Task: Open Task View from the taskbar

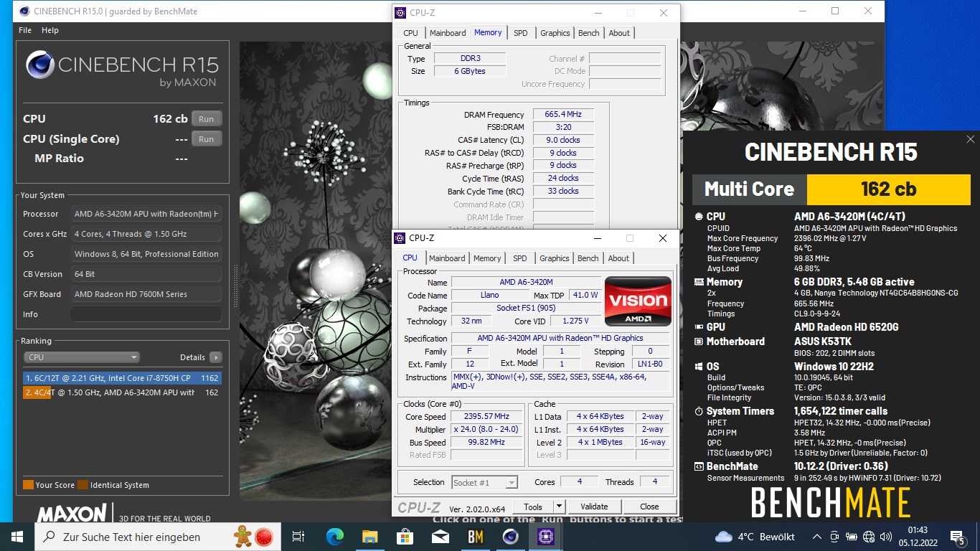Action: tap(298, 536)
